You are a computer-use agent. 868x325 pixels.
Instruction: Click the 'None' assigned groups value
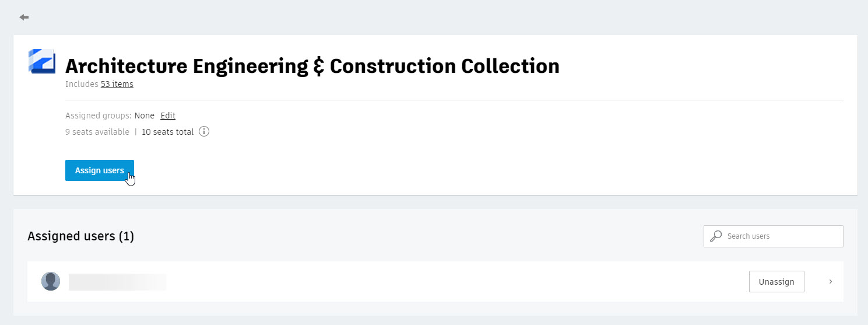tap(145, 116)
